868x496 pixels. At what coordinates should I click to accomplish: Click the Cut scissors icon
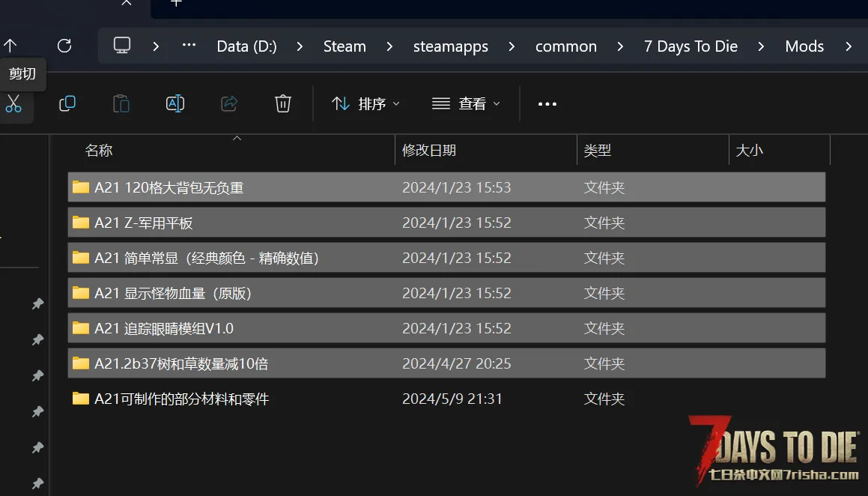[13, 104]
